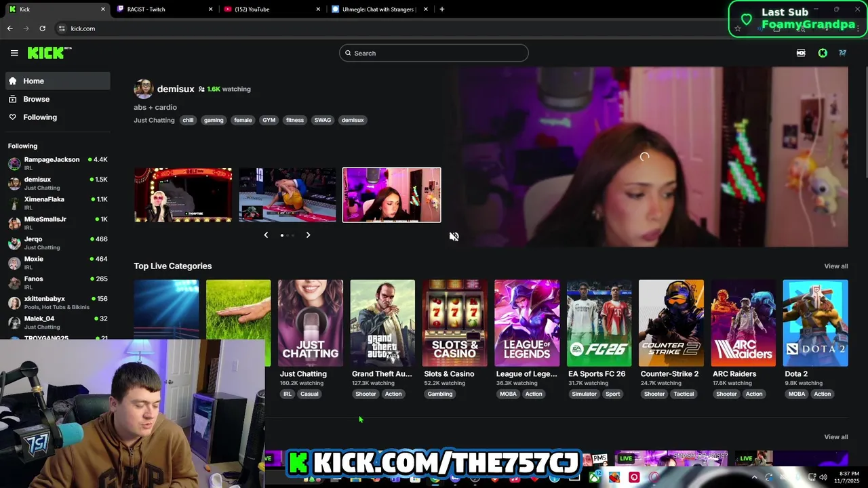868x488 pixels.
Task: Open Counter-Strike 2 category card
Action: [x=671, y=323]
